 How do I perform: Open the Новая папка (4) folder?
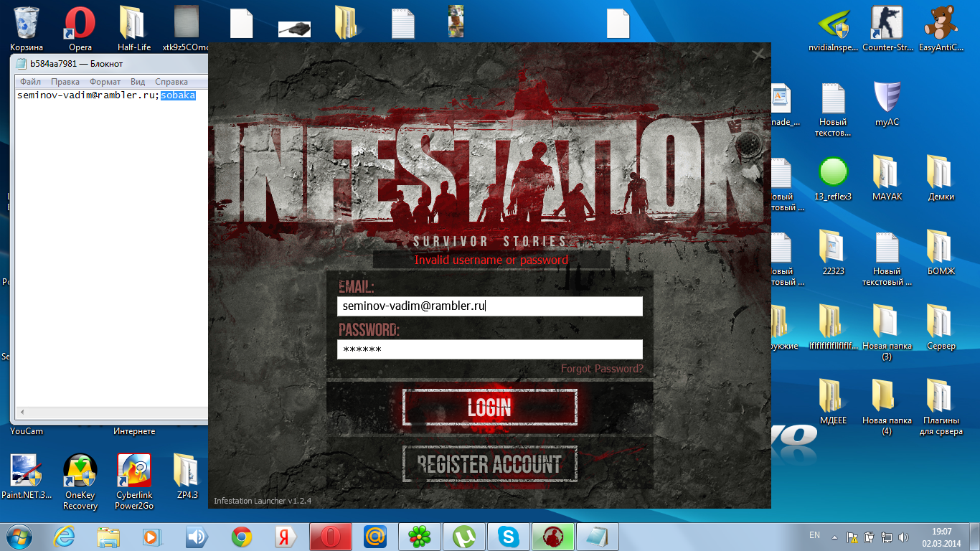pos(887,407)
